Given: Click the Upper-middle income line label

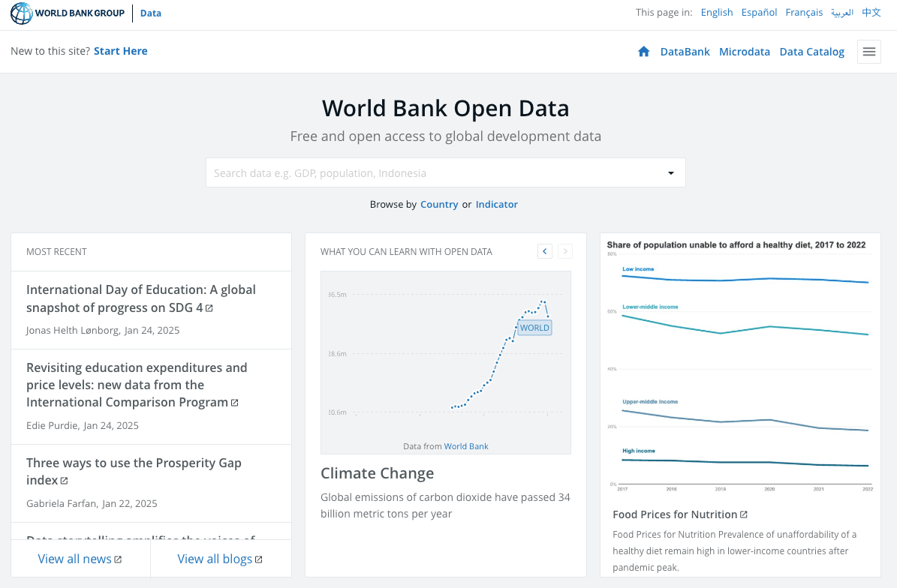Looking at the screenshot, I should [650, 402].
